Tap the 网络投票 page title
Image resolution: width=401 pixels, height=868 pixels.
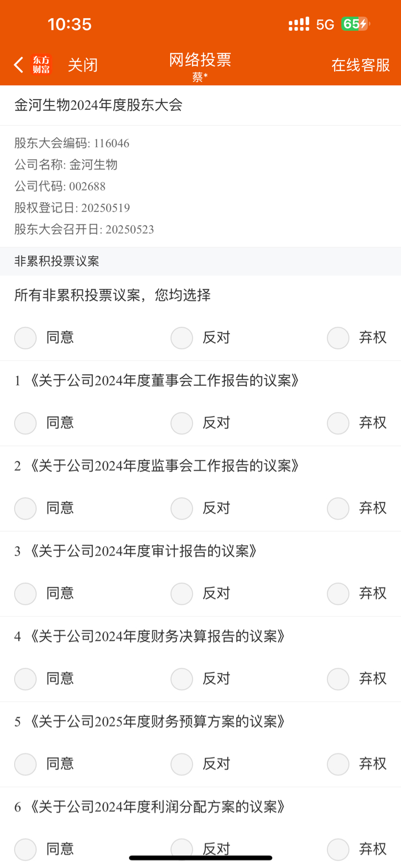point(200,60)
